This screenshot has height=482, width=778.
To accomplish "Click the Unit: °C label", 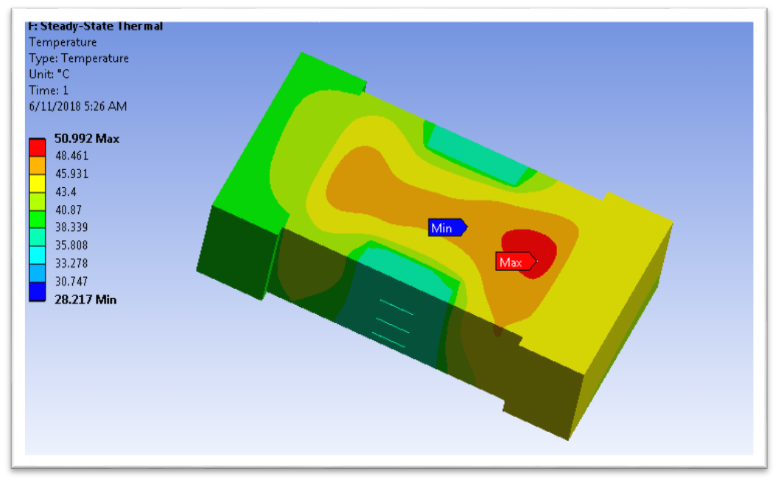I will pyautogui.click(x=56, y=74).
